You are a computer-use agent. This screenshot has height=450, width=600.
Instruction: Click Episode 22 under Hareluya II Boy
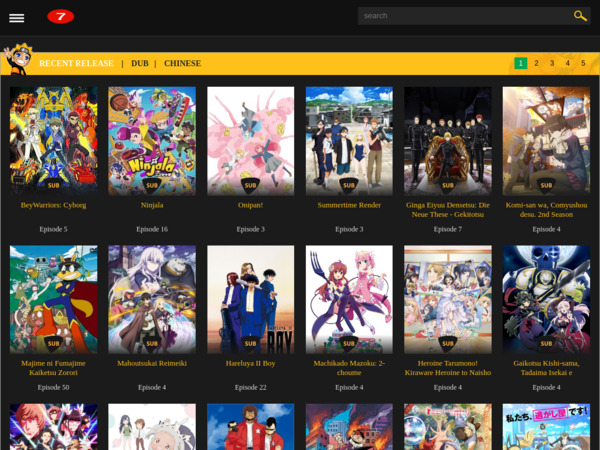tap(251, 387)
